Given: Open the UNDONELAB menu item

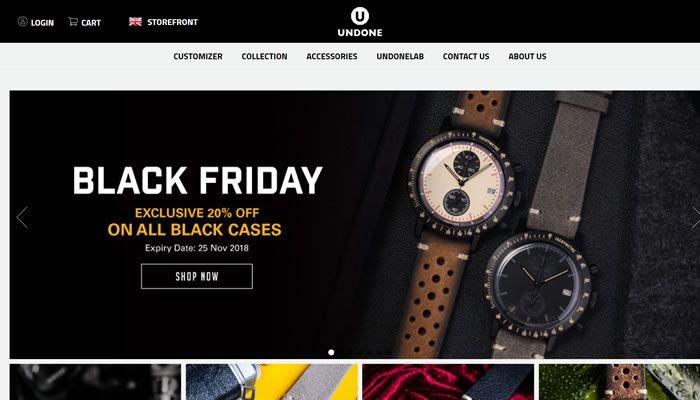Looking at the screenshot, I should (400, 56).
